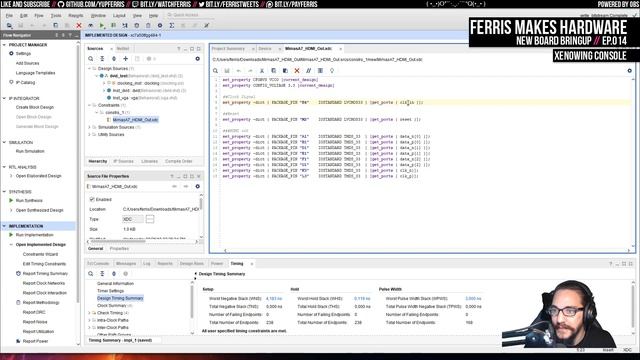
Task: Click horizontal scrollbar in Source File Properties
Action: click(x=118, y=242)
